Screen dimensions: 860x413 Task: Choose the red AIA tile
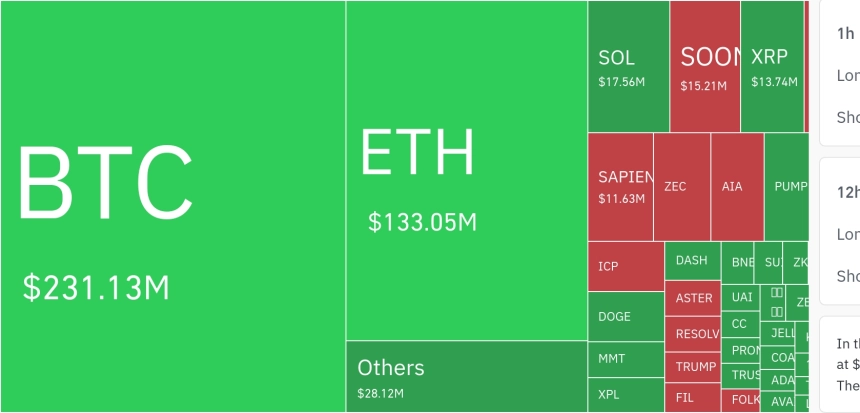738,186
